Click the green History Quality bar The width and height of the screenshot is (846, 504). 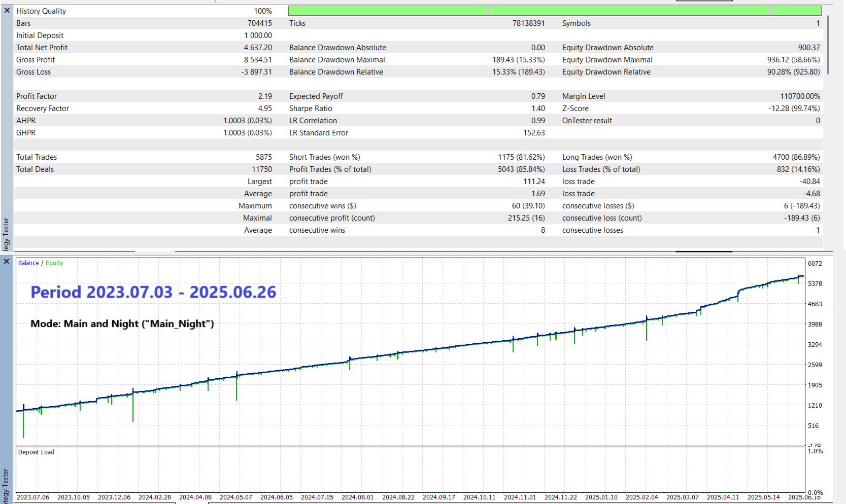(x=555, y=11)
